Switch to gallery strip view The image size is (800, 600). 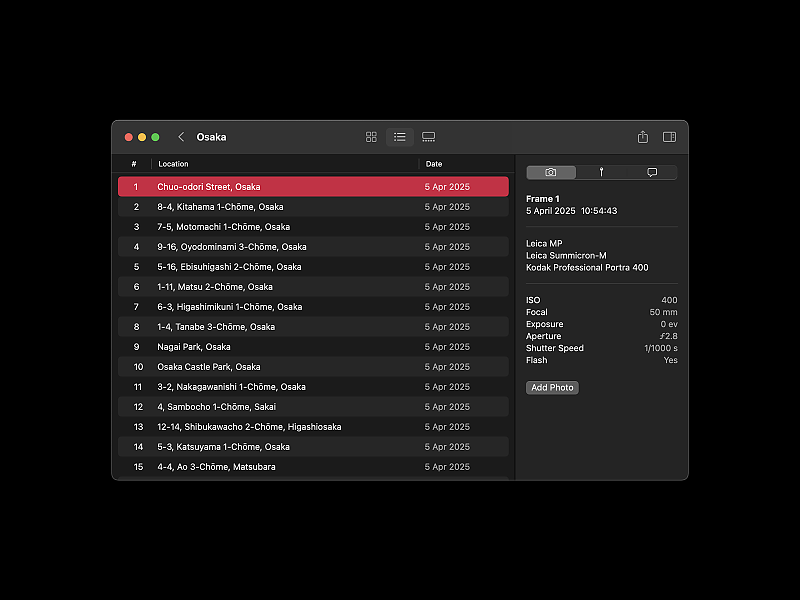(x=428, y=137)
